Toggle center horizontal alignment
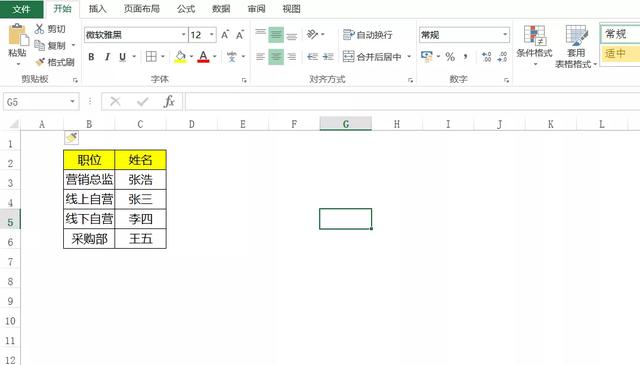The height and width of the screenshot is (365, 640). 276,56
